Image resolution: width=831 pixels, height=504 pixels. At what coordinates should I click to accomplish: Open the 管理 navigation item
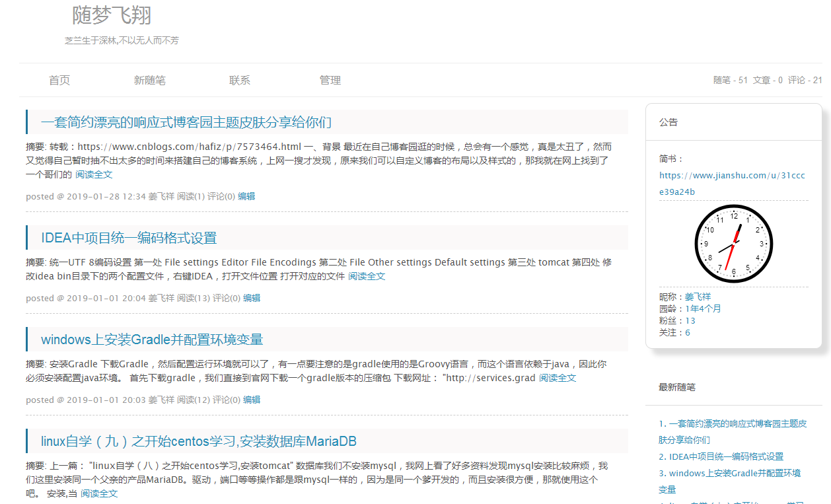(330, 81)
